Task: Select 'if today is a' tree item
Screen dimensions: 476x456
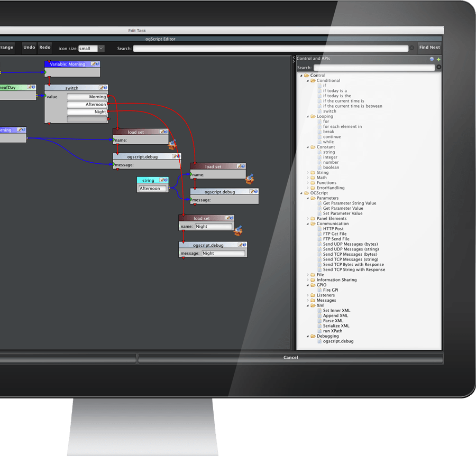Action: coord(335,91)
